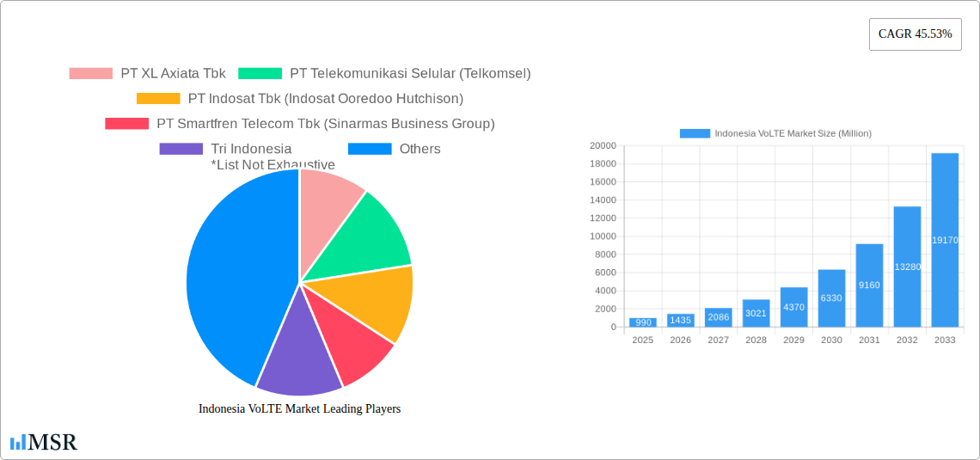Hide the Others legend entry
Screen dimensions: 980x460
click(370, 149)
